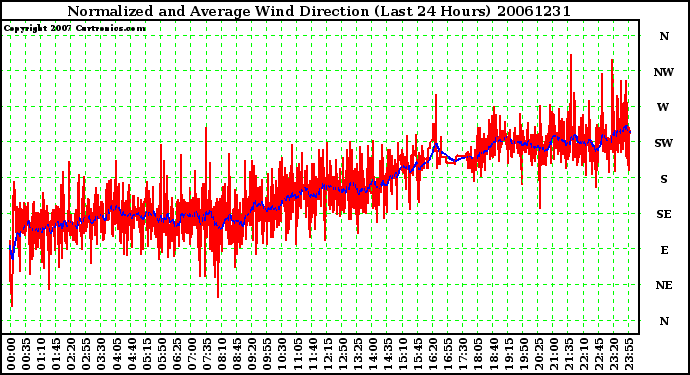Screen dimensions: 690x375
Task: Click the 21:35 time label
Action: click(568, 354)
